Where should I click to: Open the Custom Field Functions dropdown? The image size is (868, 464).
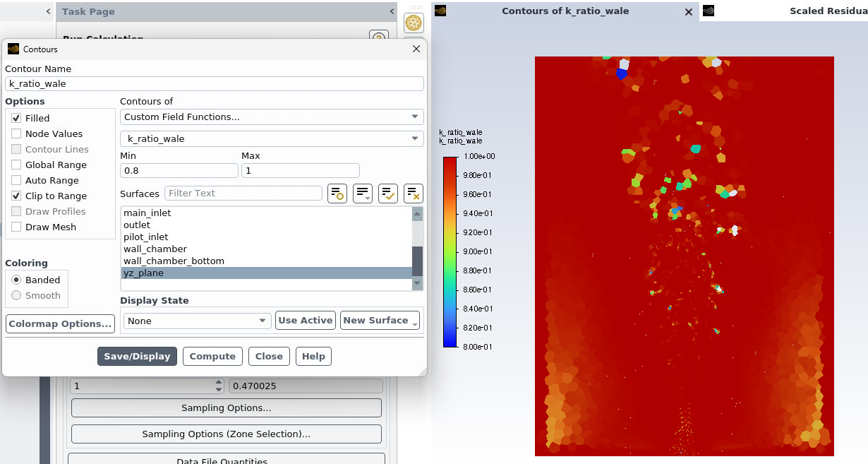272,117
